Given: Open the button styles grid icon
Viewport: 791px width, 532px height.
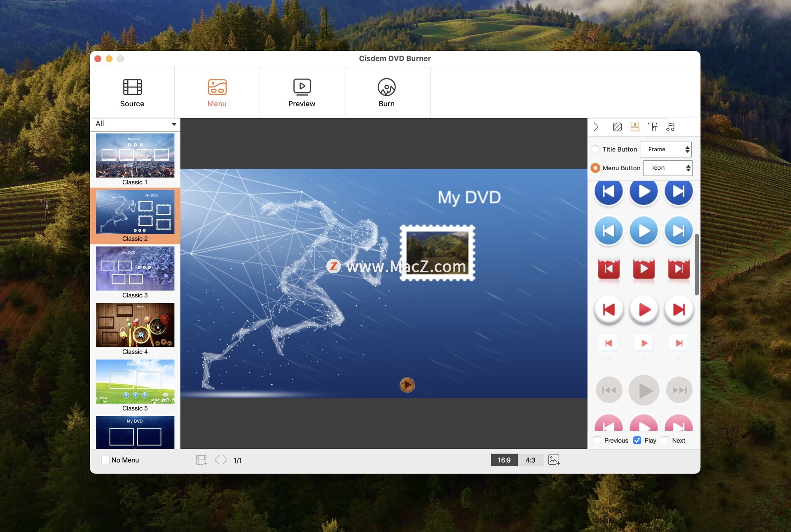Looking at the screenshot, I should click(x=635, y=127).
